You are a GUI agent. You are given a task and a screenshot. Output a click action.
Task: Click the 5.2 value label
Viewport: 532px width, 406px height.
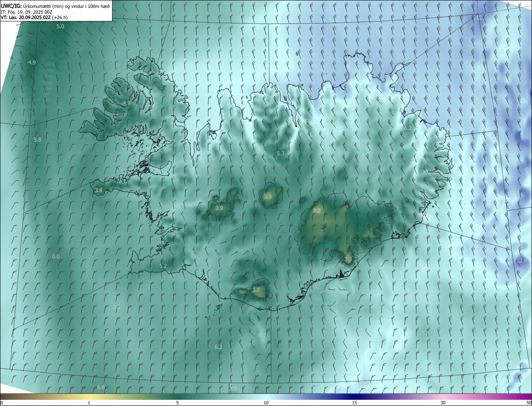point(163,266)
